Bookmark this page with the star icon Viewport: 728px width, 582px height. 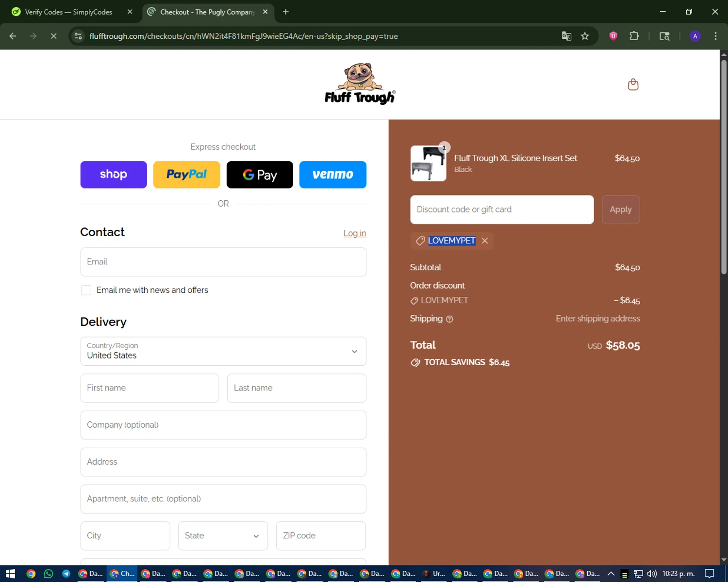(x=585, y=36)
